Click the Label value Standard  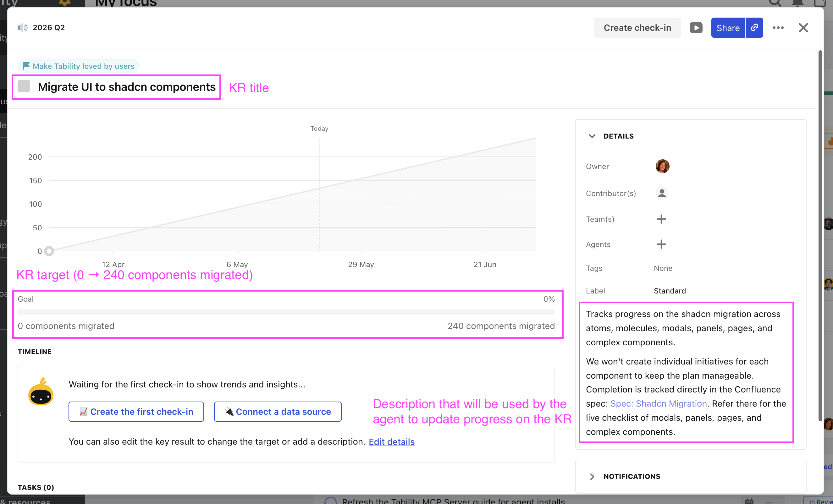pos(670,291)
